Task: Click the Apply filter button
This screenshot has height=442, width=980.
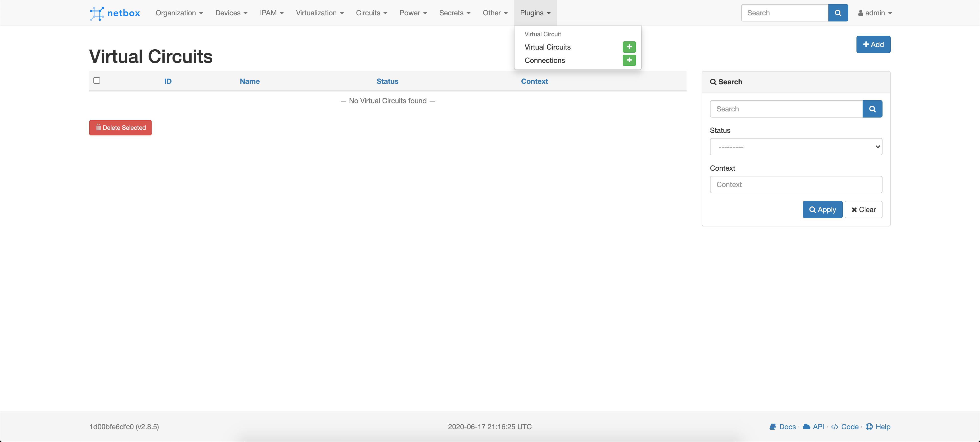Action: [822, 210]
